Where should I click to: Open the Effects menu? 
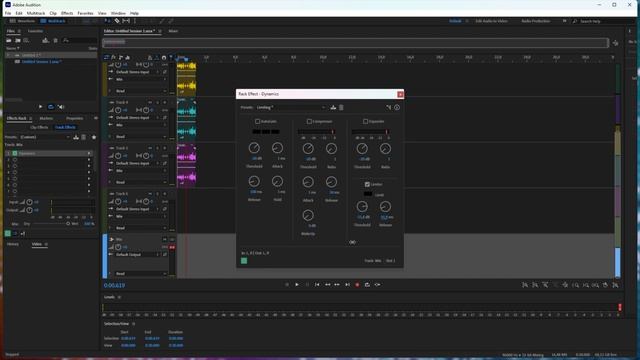point(67,13)
